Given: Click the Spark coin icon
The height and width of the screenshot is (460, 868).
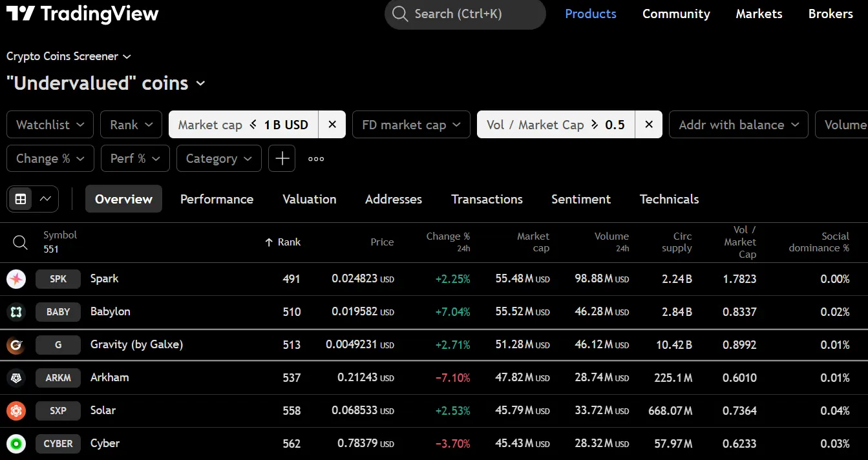Looking at the screenshot, I should click(x=16, y=279).
